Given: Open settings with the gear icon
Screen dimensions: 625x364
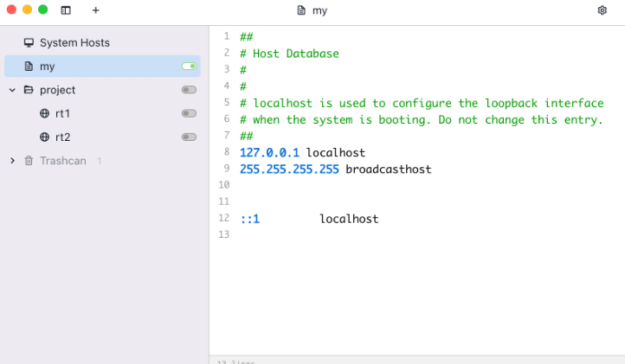Looking at the screenshot, I should tap(602, 10).
